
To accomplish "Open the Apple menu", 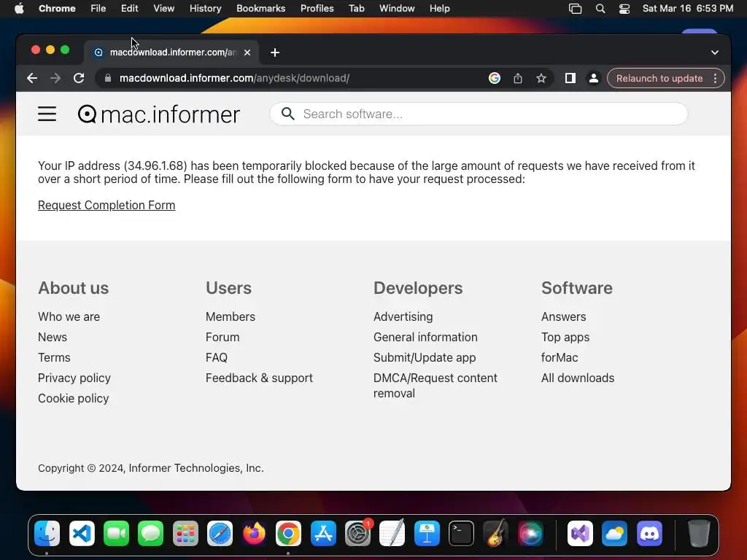I will pos(19,8).
